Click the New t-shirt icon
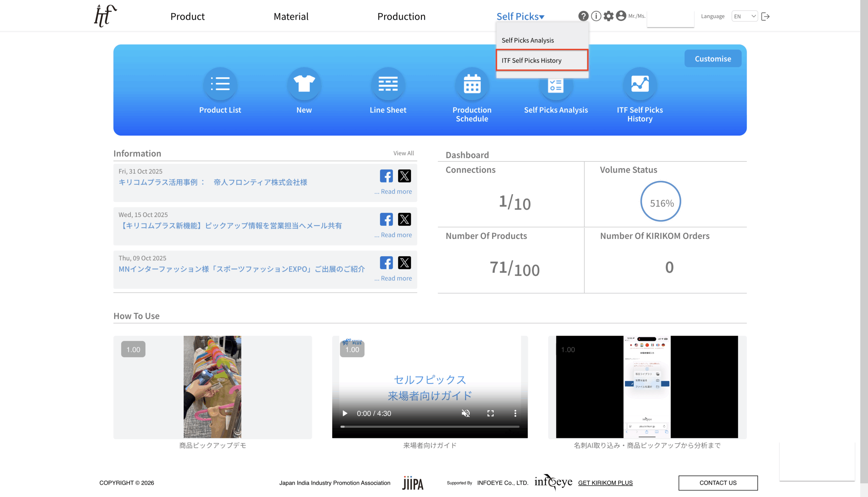868x497 pixels. [304, 84]
